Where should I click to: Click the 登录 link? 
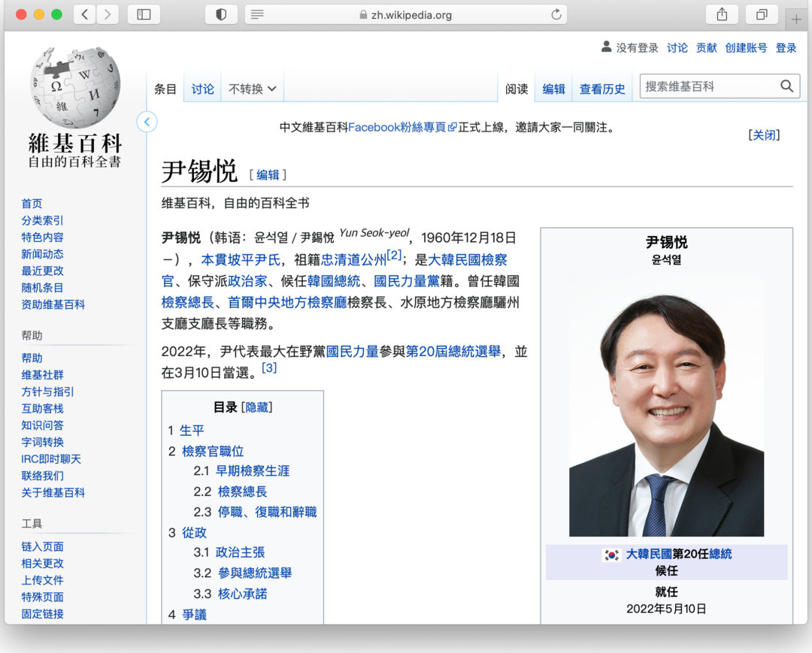[x=786, y=47]
